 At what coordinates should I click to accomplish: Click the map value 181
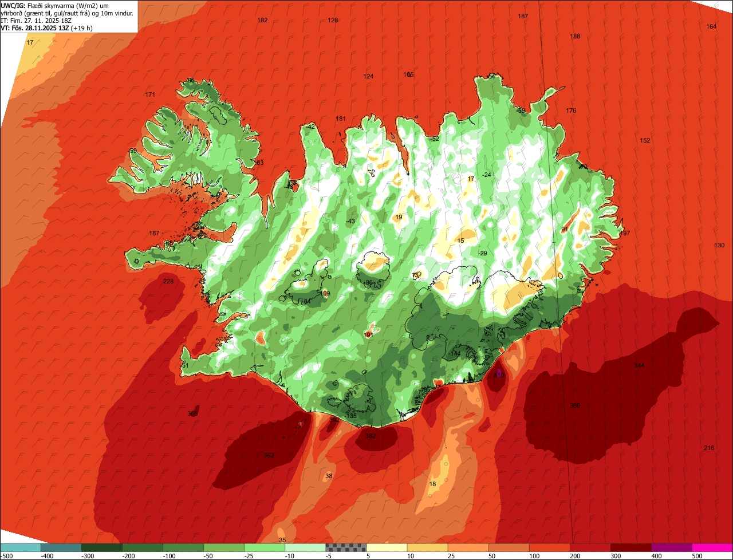click(341, 119)
